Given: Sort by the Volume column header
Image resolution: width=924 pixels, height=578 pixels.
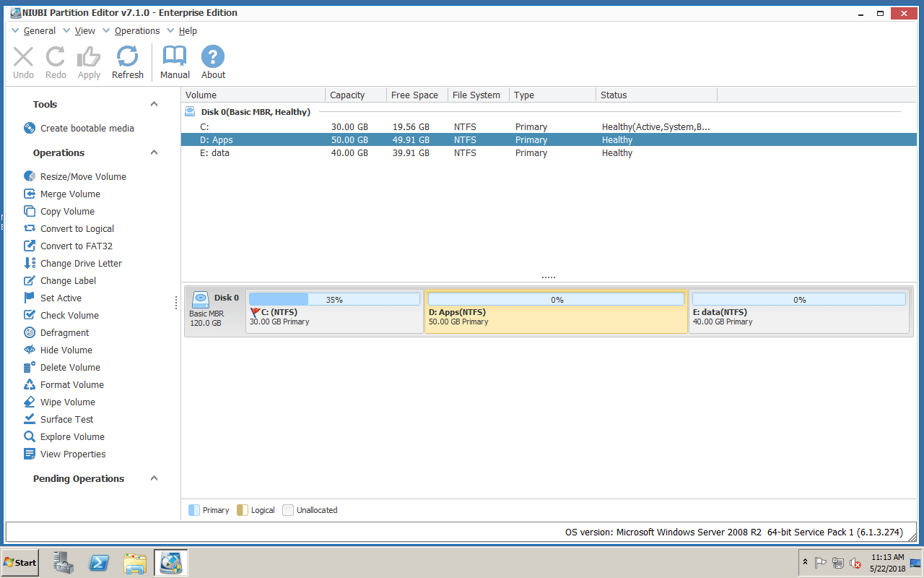Looking at the screenshot, I should 253,95.
